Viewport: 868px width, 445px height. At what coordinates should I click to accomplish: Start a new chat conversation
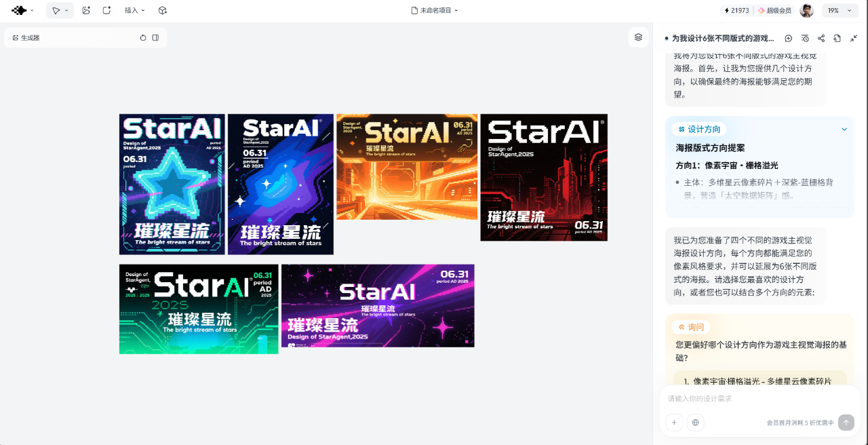[789, 39]
